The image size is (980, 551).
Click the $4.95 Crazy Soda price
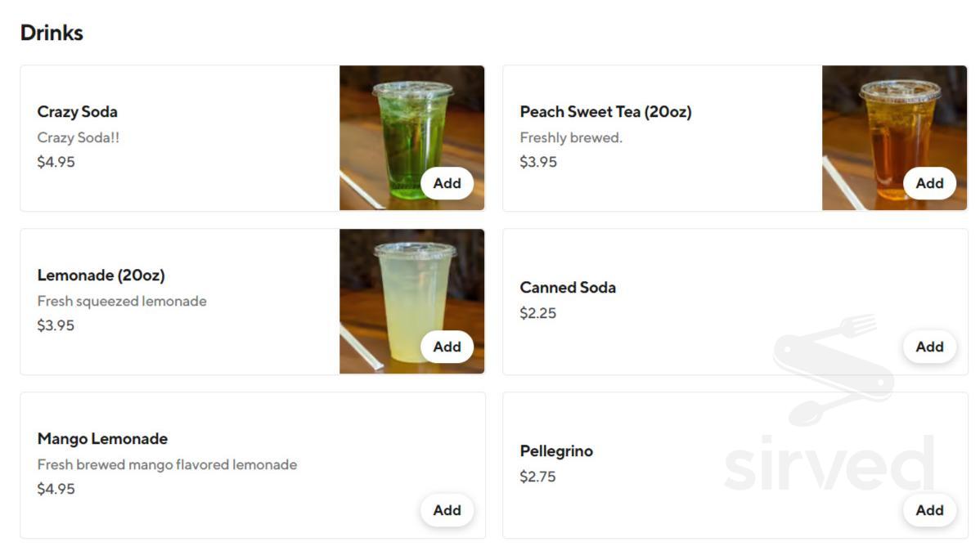click(56, 162)
